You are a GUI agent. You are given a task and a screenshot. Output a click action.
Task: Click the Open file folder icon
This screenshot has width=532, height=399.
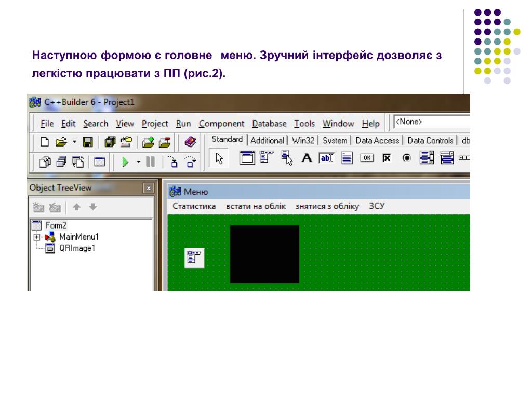tap(61, 142)
